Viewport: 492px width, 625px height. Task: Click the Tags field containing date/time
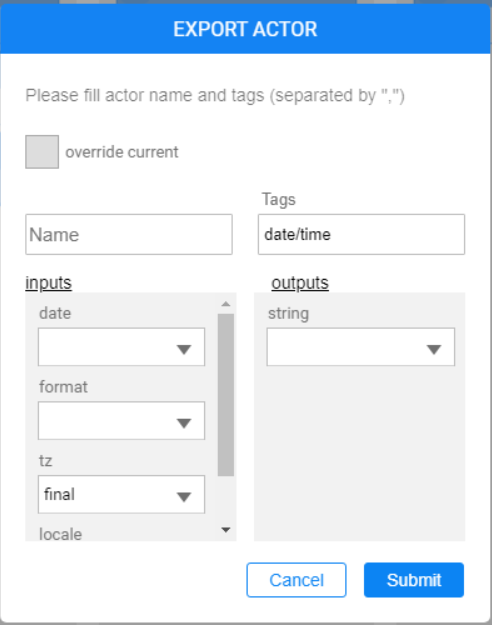coord(361,234)
